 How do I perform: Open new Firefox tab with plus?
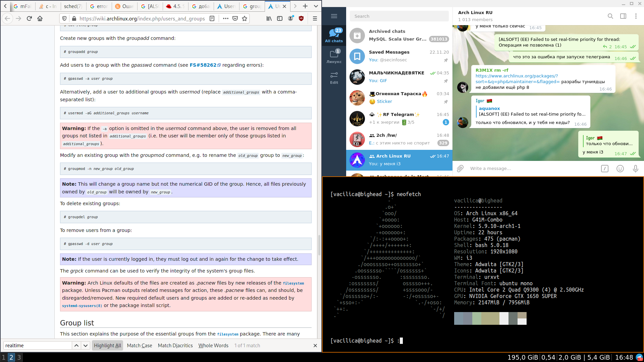(x=305, y=6)
